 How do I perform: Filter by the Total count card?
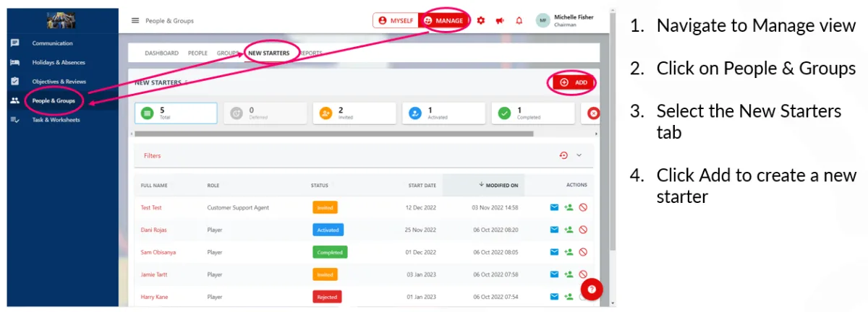(x=176, y=113)
